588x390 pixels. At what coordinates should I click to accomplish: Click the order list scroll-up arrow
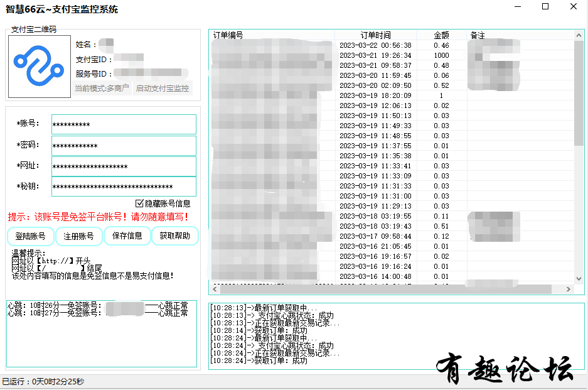579,35
